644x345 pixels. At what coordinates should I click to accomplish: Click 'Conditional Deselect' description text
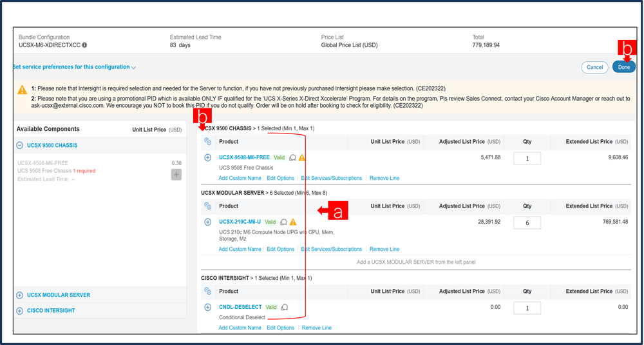(242, 317)
